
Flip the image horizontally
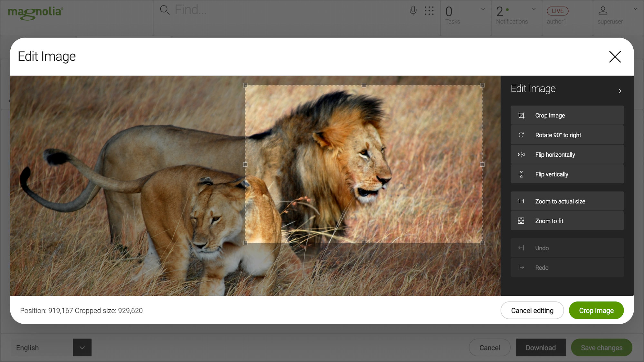[566, 154]
